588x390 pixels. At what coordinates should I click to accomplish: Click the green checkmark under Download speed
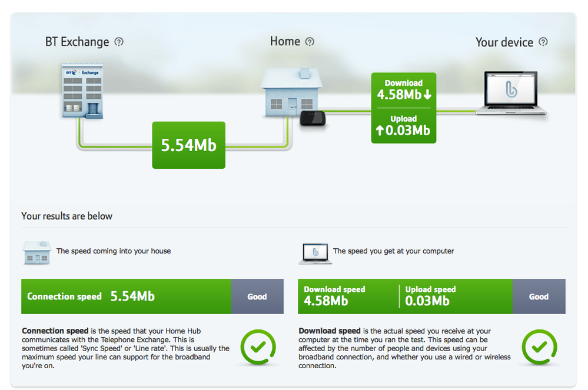click(539, 347)
